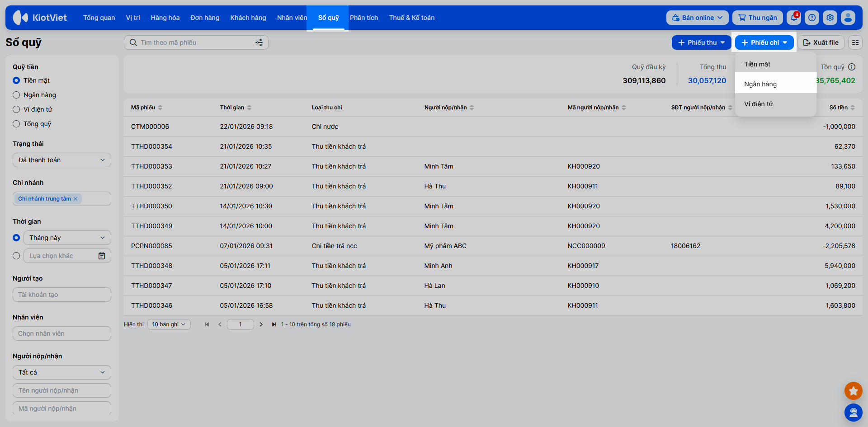
Task: Choose the Tổng quỹ radio option
Action: tap(16, 124)
